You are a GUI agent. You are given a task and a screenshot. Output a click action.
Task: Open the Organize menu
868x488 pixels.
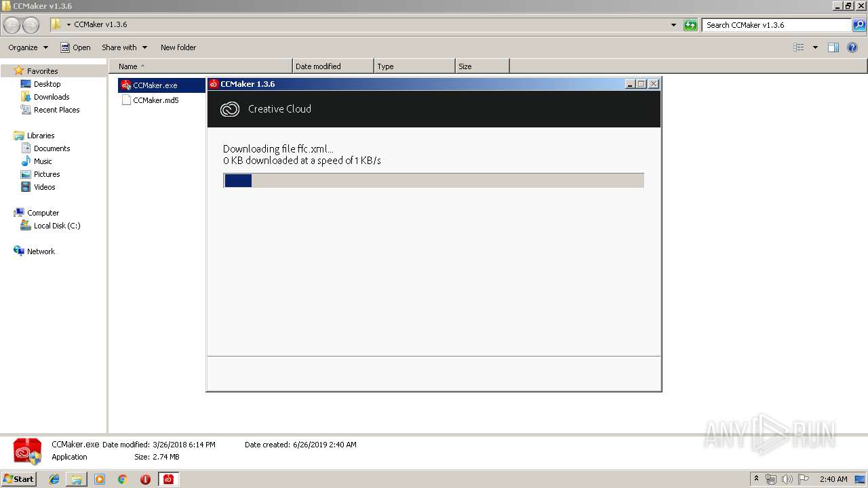(x=28, y=47)
